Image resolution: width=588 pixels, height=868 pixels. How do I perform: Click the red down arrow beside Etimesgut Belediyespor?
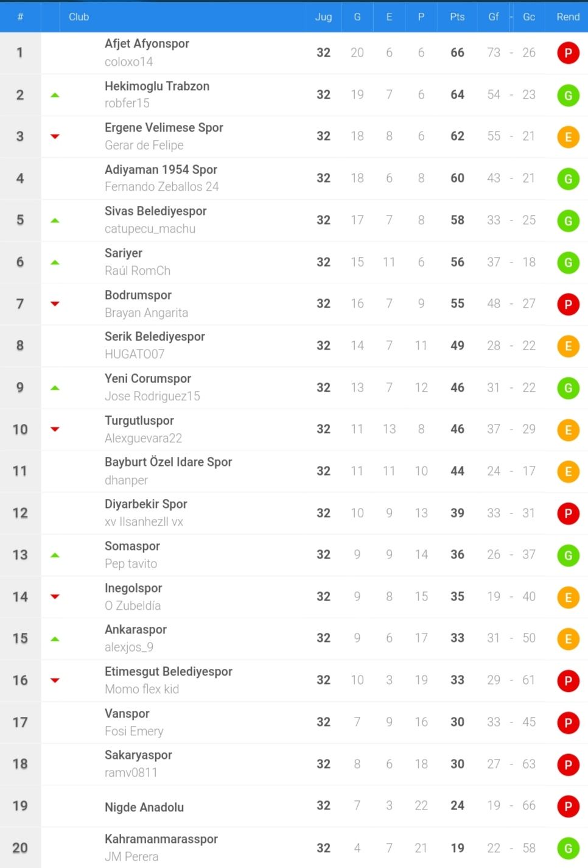point(55,680)
